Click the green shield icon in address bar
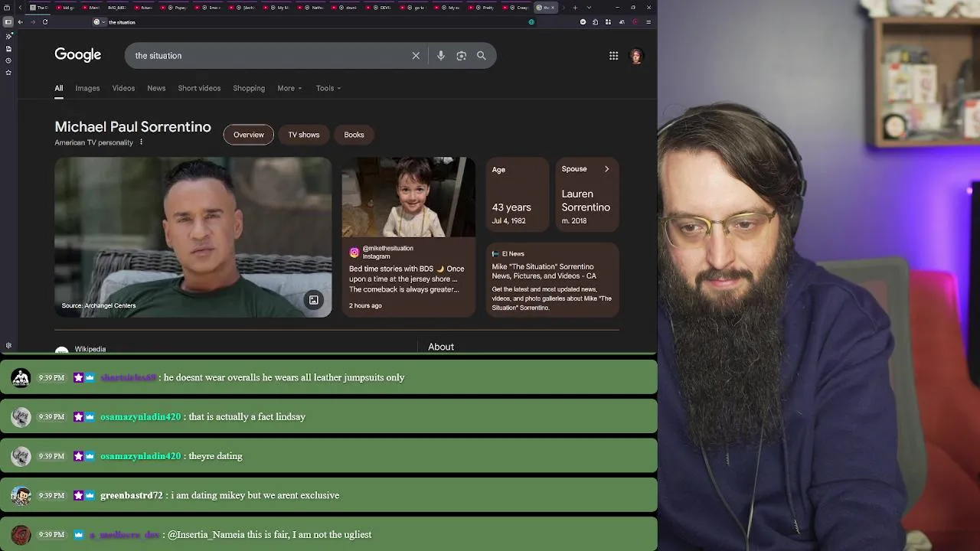Viewport: 980px width, 551px height. pyautogui.click(x=531, y=22)
